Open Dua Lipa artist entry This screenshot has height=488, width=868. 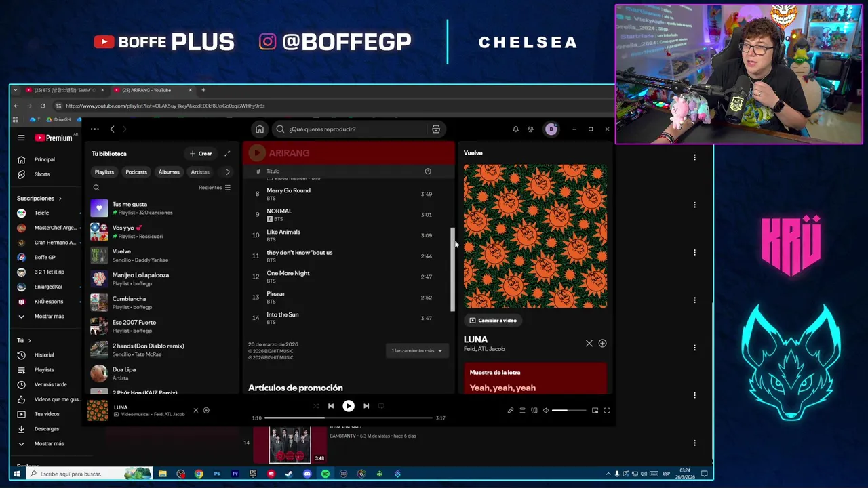click(161, 373)
